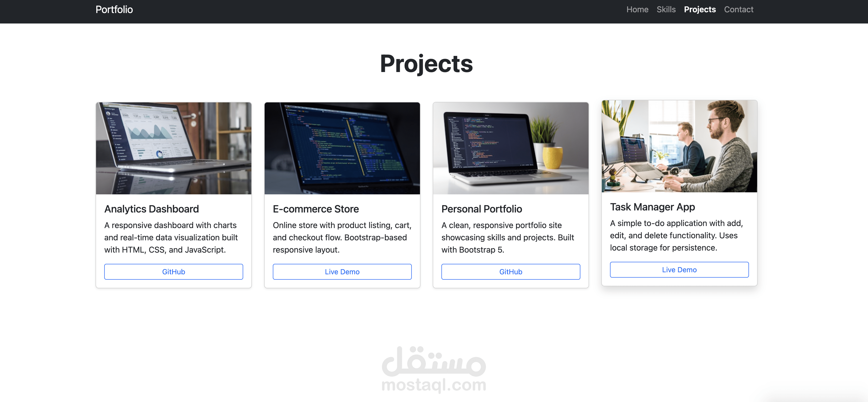868x402 pixels.
Task: Go to the Skills nav link
Action: click(666, 9)
